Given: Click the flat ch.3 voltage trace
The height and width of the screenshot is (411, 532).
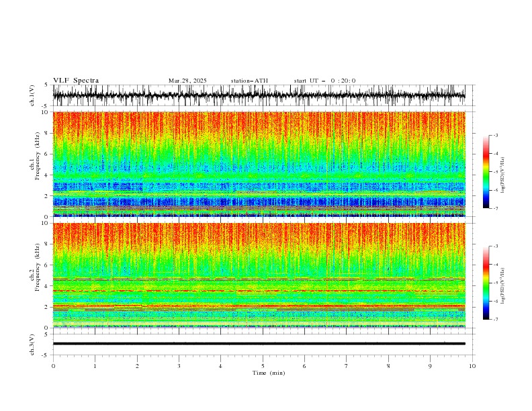Looking at the screenshot, I should point(259,344).
